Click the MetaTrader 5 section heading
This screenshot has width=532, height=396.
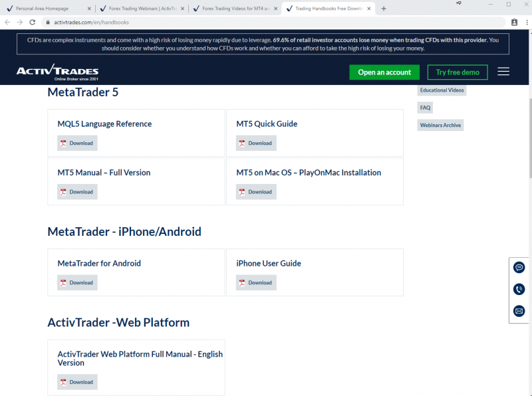(x=82, y=92)
